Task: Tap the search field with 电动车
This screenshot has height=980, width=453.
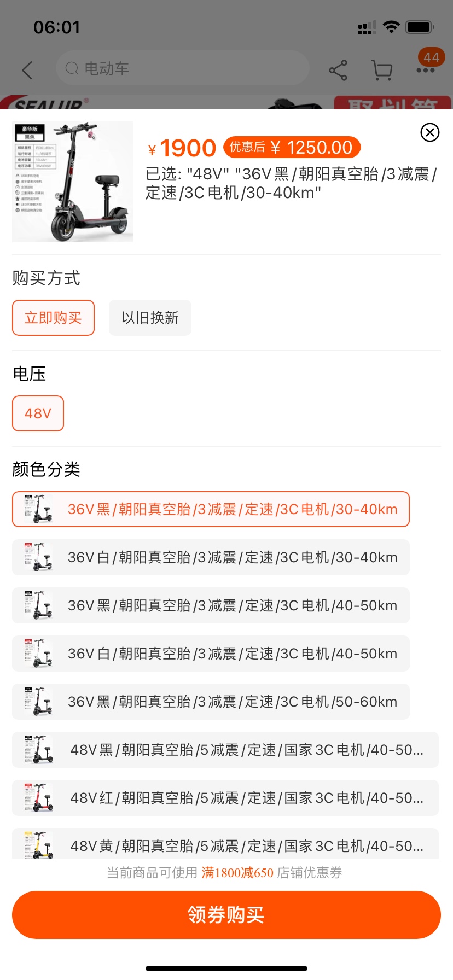Action: (x=182, y=68)
